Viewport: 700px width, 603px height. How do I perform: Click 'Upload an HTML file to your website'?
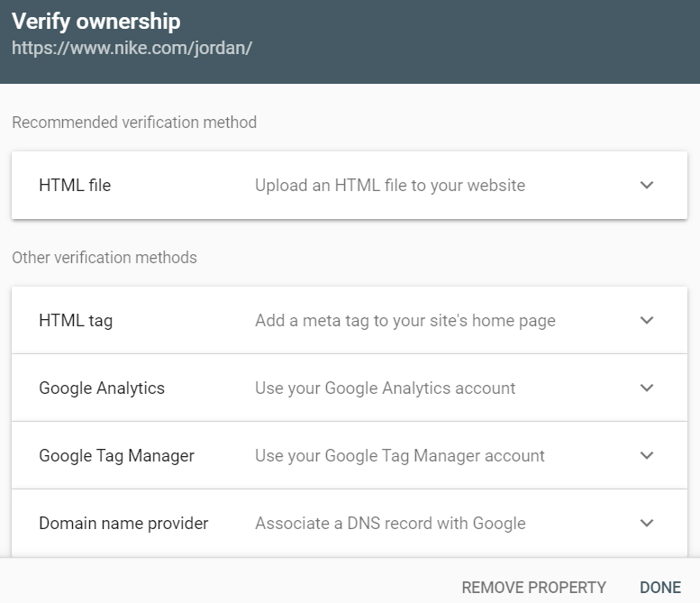click(390, 186)
